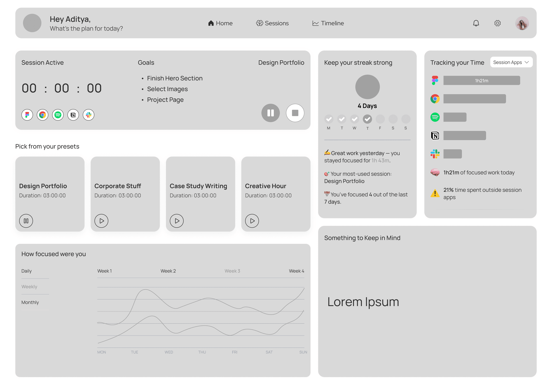
Task: Start the Corporate Stuff preset
Action: pos(101,221)
